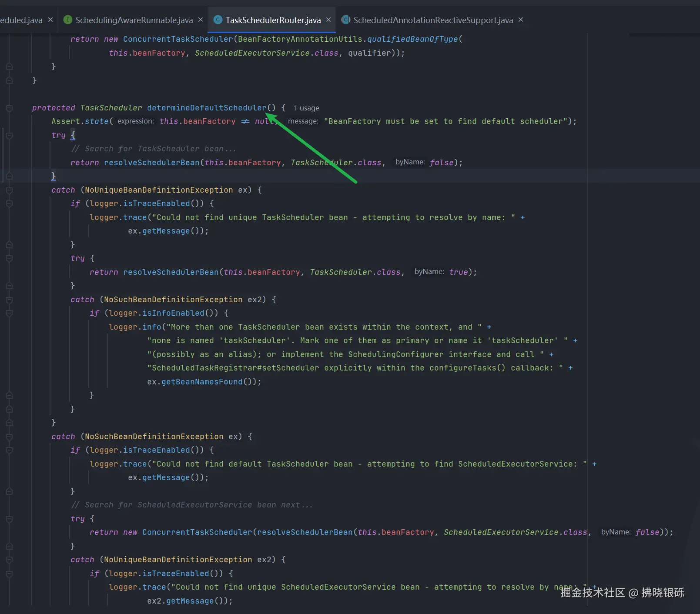Viewport: 700px width, 614px height.
Task: Click the "none is named 'taskScheduler'" string line
Action: [358, 340]
